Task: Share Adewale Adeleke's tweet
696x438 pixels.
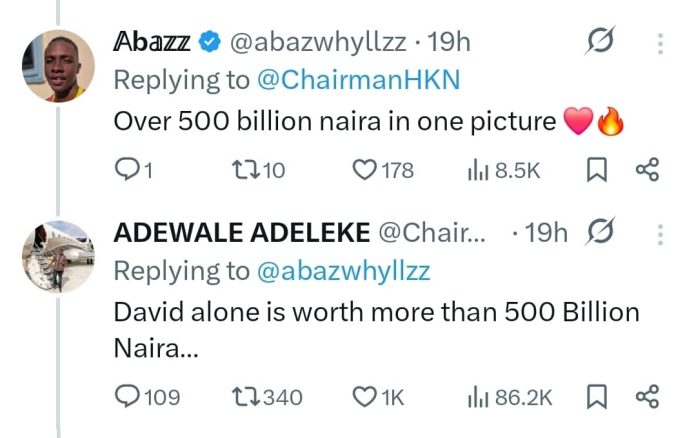Action: tap(647, 397)
